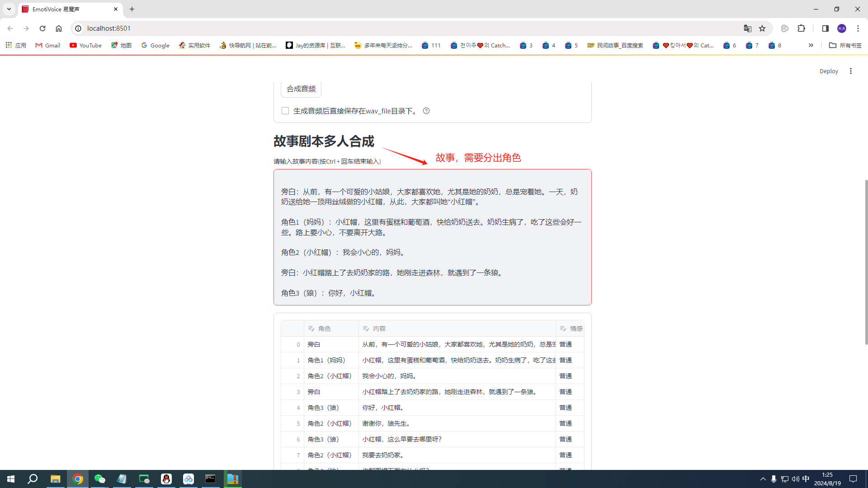Click the Google Translate page icon
868x488 pixels.
pyautogui.click(x=747, y=28)
